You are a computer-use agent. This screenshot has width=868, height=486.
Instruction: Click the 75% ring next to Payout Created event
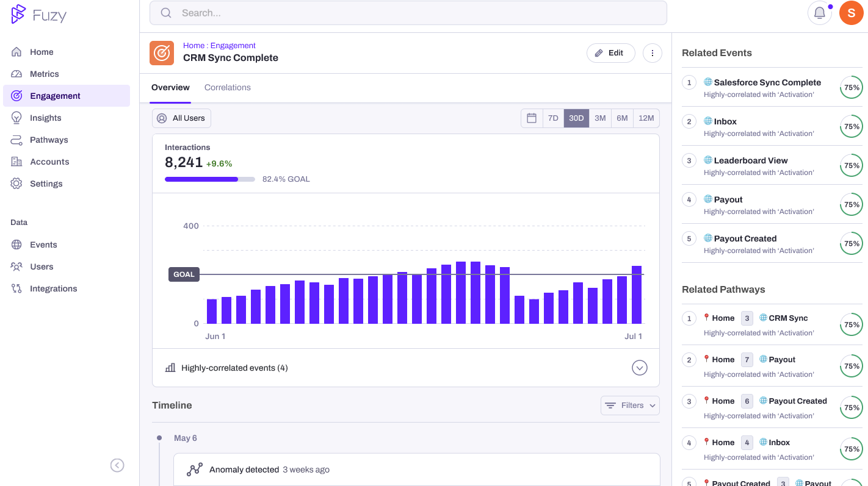coord(852,244)
